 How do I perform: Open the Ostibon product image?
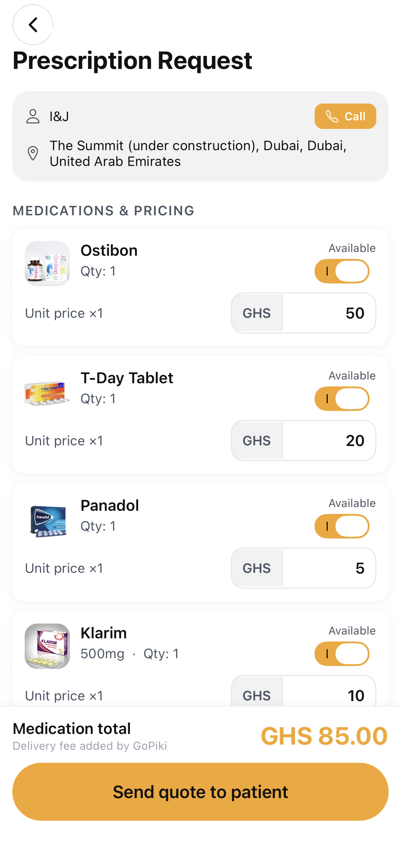click(47, 264)
